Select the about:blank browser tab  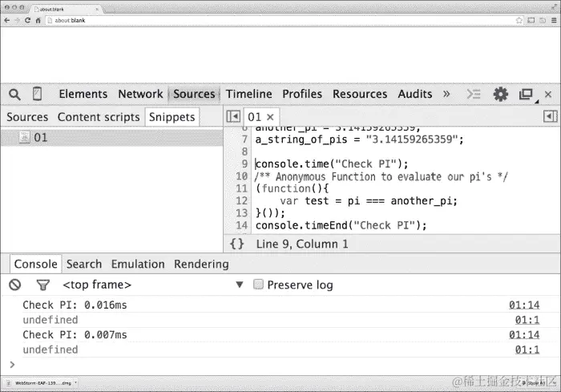[x=66, y=10]
